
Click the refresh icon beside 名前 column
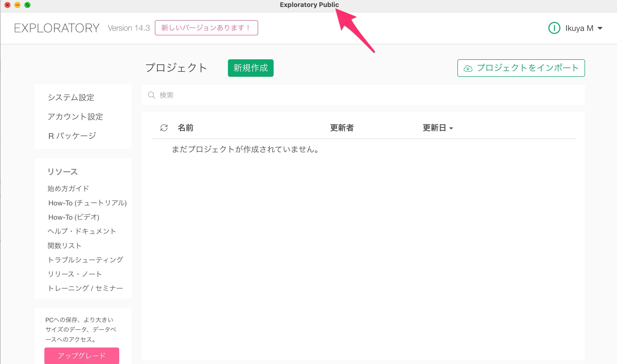164,128
